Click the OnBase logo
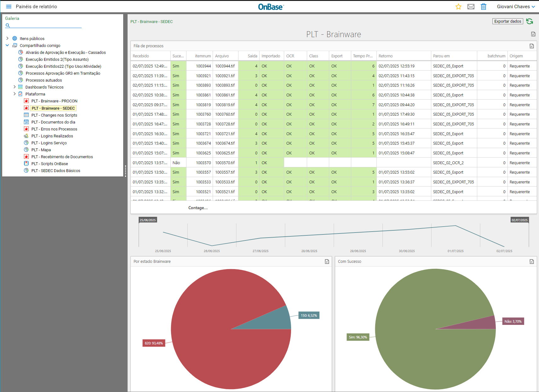 (271, 7)
